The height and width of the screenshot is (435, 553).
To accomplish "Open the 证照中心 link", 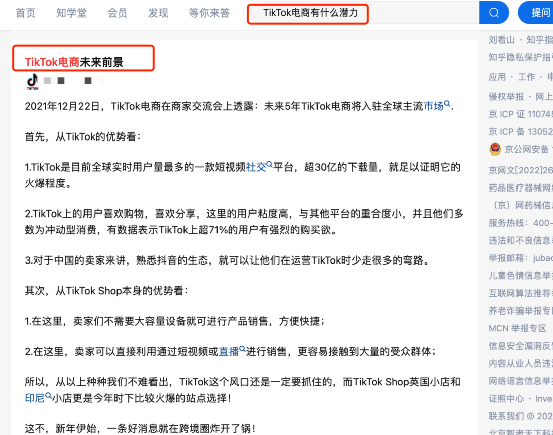I will (x=506, y=399).
